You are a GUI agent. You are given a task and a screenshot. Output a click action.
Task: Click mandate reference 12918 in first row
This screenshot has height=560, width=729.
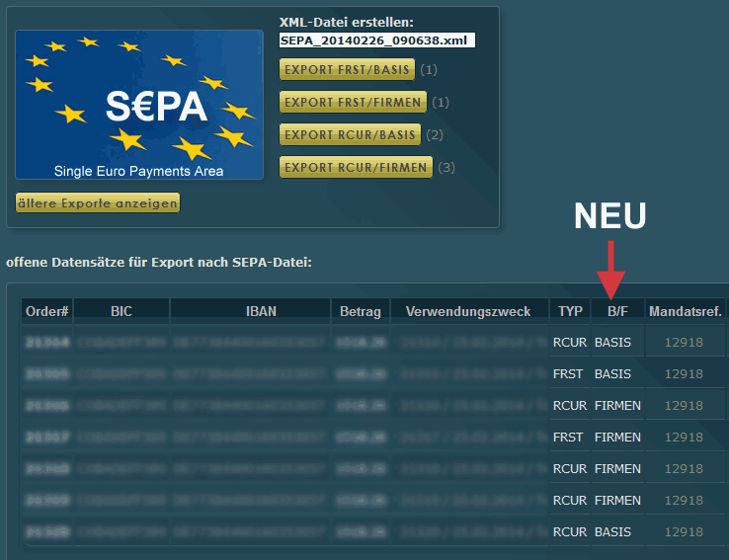[x=684, y=343]
